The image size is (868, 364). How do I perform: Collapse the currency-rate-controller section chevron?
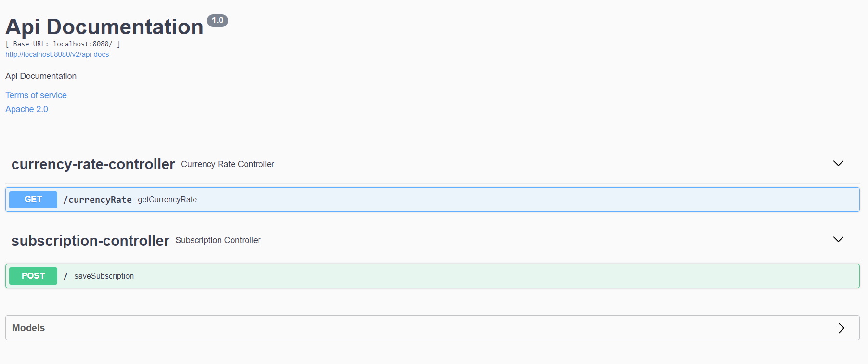click(x=838, y=164)
